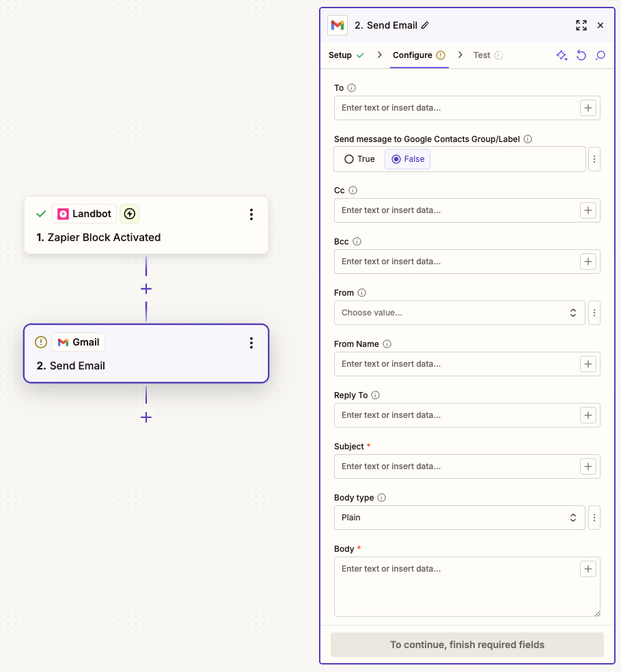Click the undo/refresh fields icon
This screenshot has width=621, height=672.
(581, 55)
